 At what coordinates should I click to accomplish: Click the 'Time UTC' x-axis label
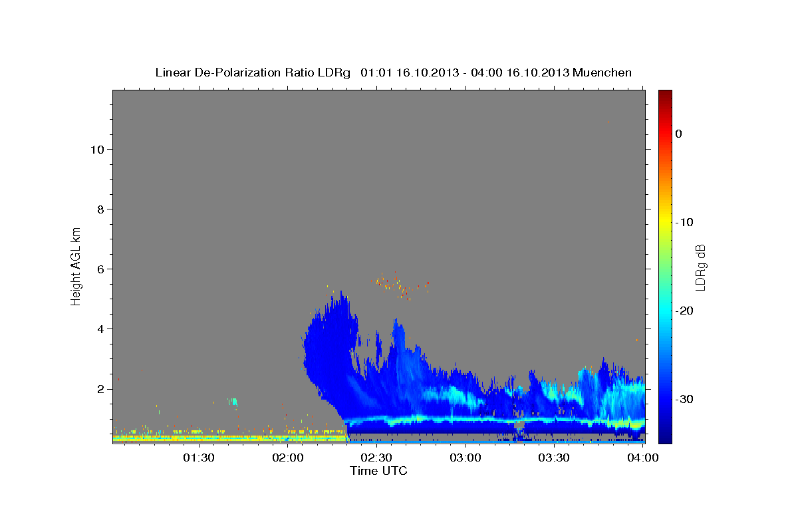[x=378, y=471]
